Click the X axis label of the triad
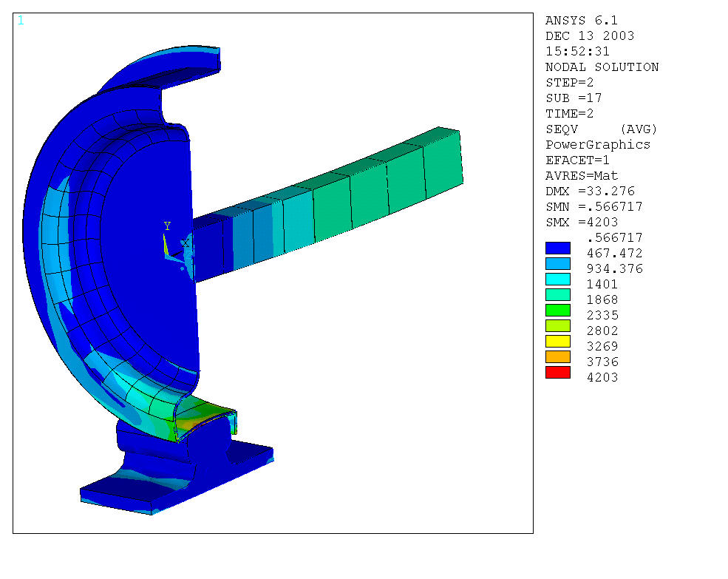The width and height of the screenshot is (728, 579). (x=186, y=243)
